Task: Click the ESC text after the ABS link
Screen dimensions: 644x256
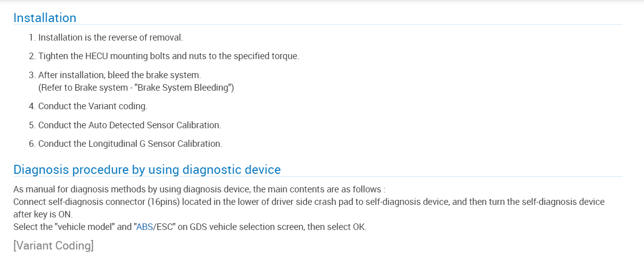Action: [x=163, y=227]
